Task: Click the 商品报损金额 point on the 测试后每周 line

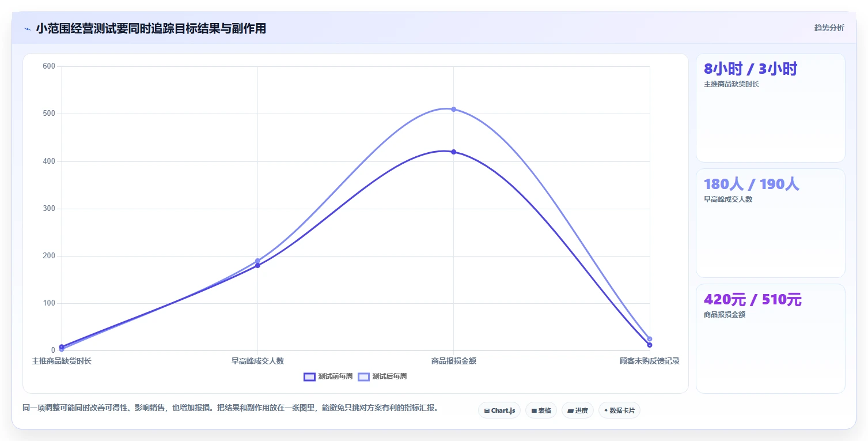Action: click(x=453, y=109)
